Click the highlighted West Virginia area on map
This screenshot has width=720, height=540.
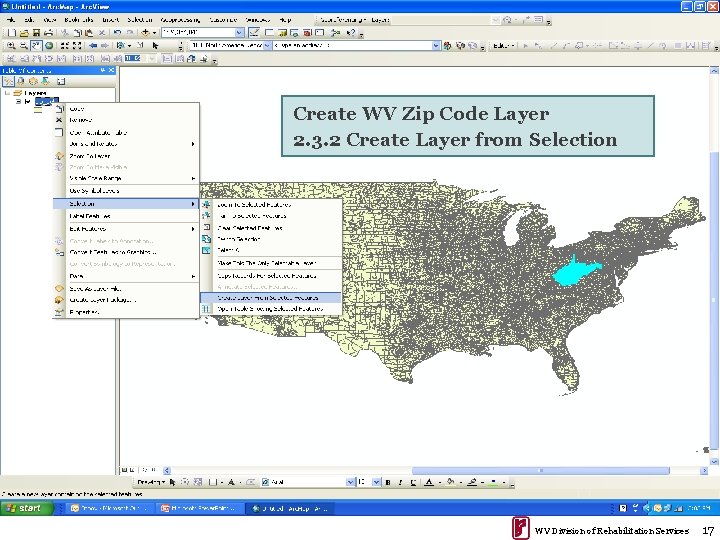571,273
